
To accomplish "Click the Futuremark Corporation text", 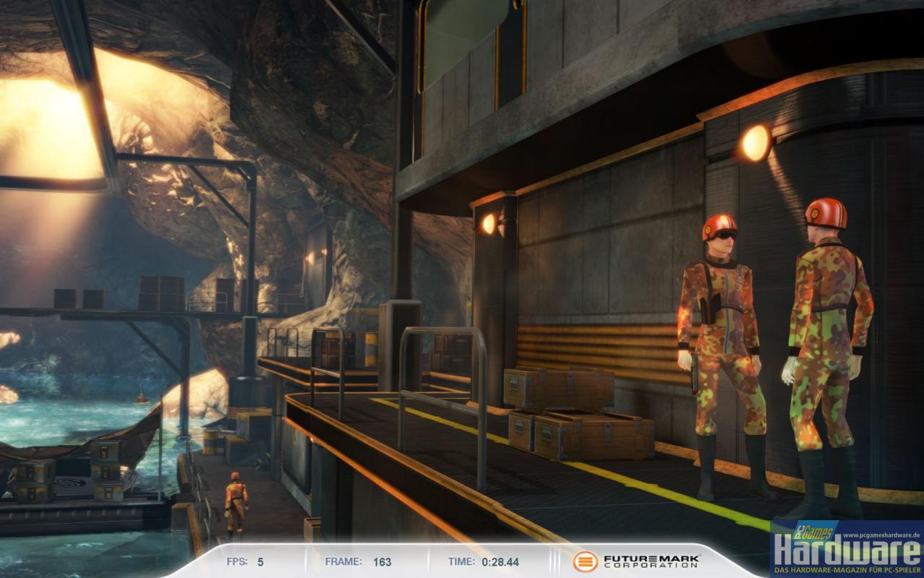I will [x=651, y=561].
